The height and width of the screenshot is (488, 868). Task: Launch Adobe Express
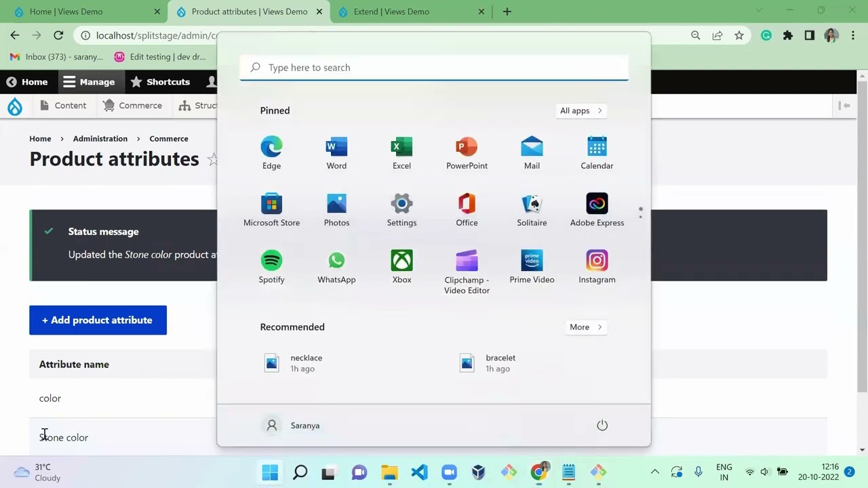tap(597, 210)
